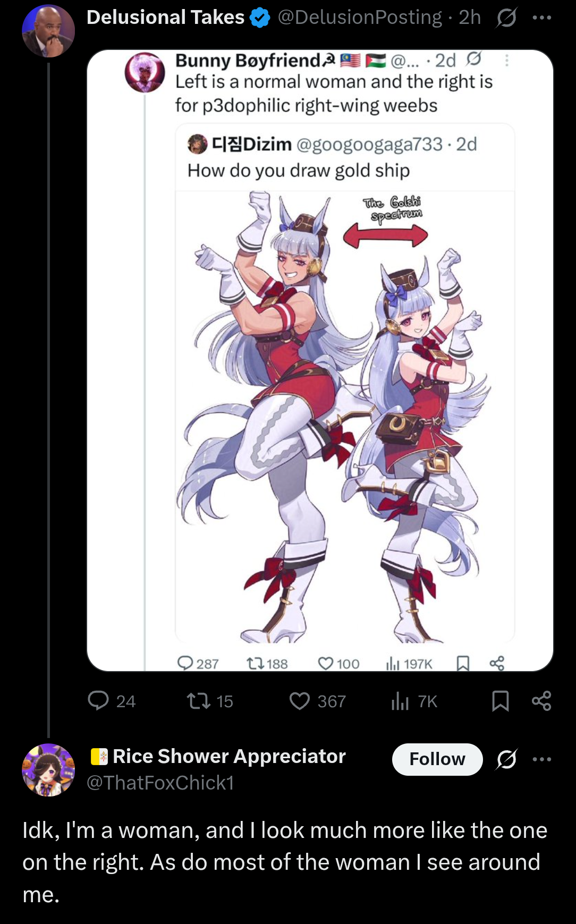Open more options for Rice Shower Appreciator reply

[541, 759]
